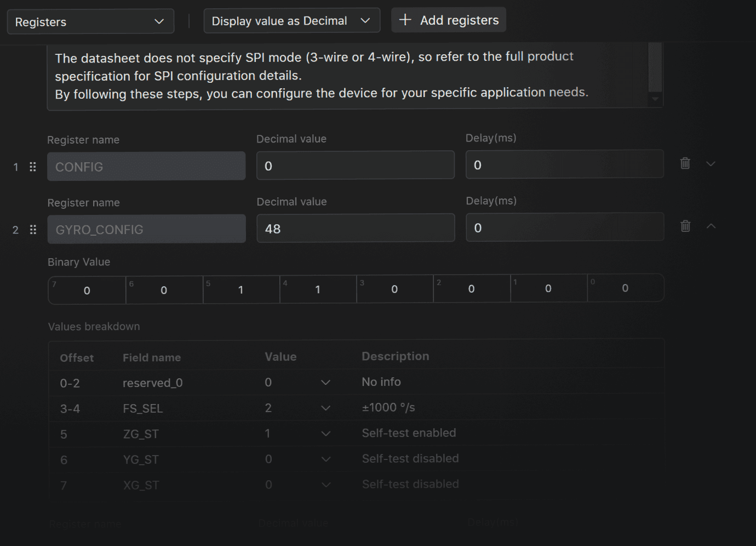
Task: Select the ZG_ST field name
Action: tap(141, 434)
